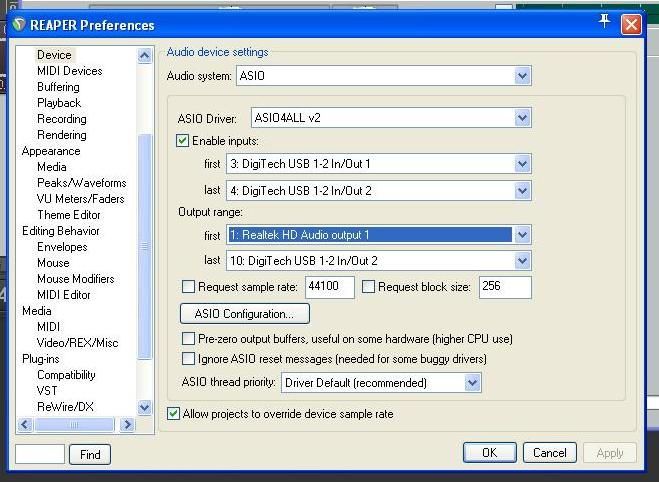Viewport: 659px width, 482px height.
Task: Open ReWire/DX preferences
Action: click(x=65, y=406)
